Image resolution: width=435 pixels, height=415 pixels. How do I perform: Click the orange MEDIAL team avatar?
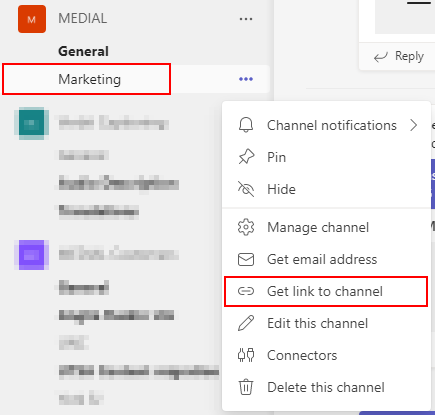[x=32, y=19]
